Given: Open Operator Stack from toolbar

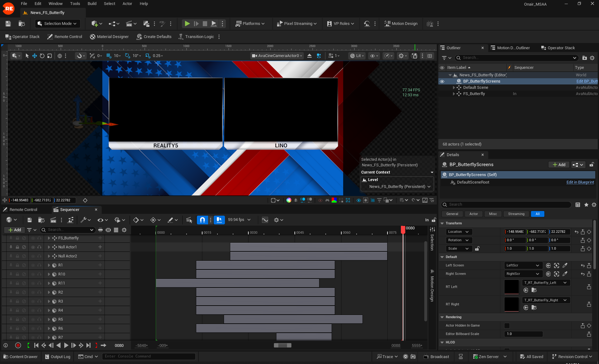Looking at the screenshot, I should coord(22,37).
